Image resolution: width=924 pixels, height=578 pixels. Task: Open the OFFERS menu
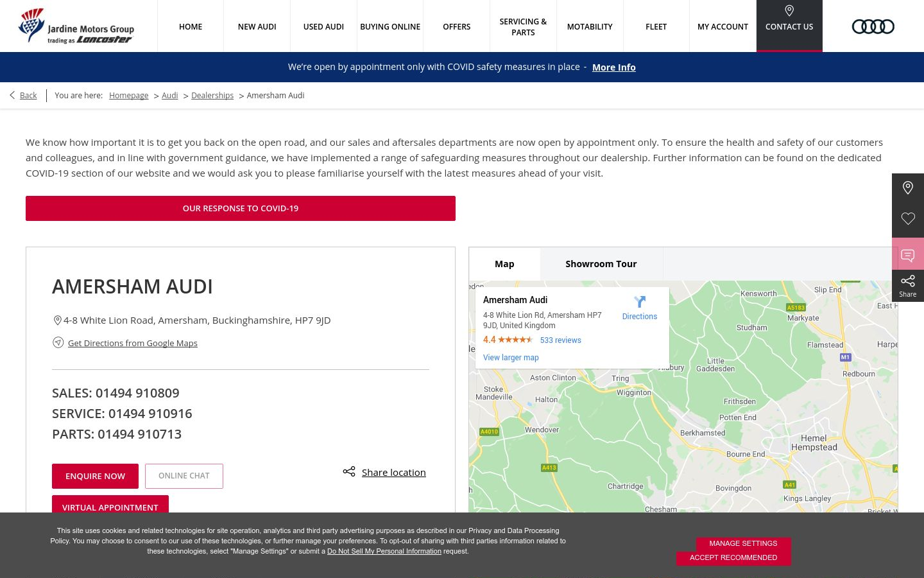pos(457,26)
